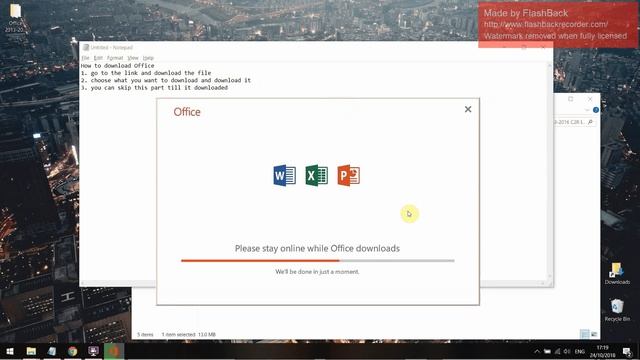640x360 pixels.
Task: Open the Action Center notifications
Action: pyautogui.click(x=627, y=351)
